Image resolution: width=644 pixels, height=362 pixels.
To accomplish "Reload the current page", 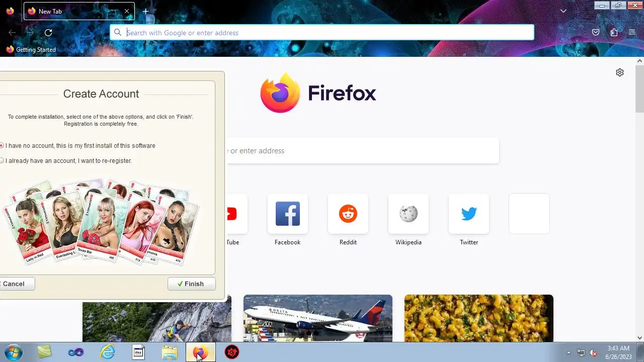I will pyautogui.click(x=48, y=33).
